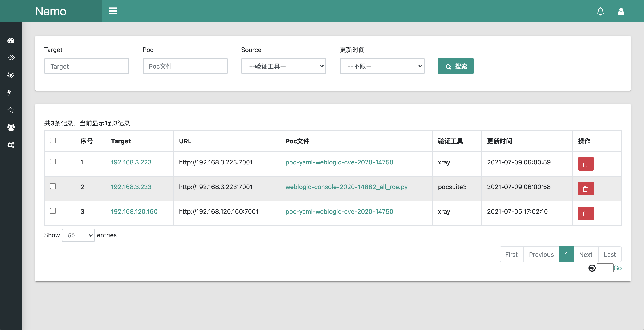The width and height of the screenshot is (644, 330).
Task: Click the dashboard gauge icon in sidebar
Action: 11,41
